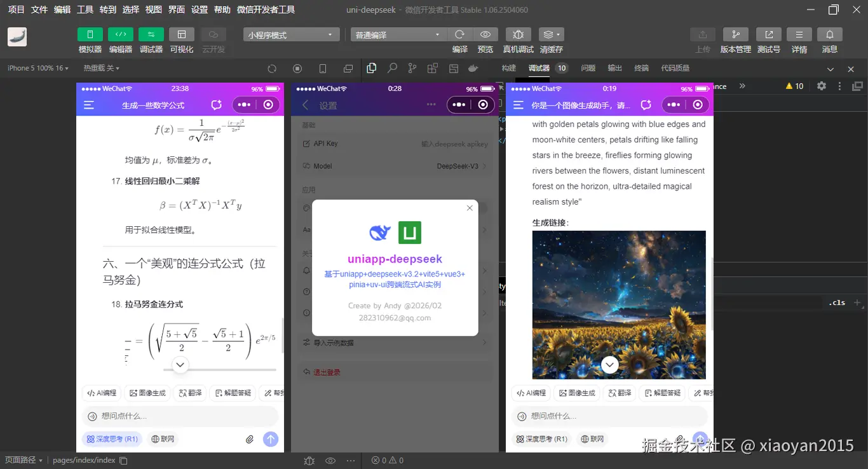This screenshot has width=868, height=469.
Task: Open the 工具 menu
Action: (x=85, y=10)
